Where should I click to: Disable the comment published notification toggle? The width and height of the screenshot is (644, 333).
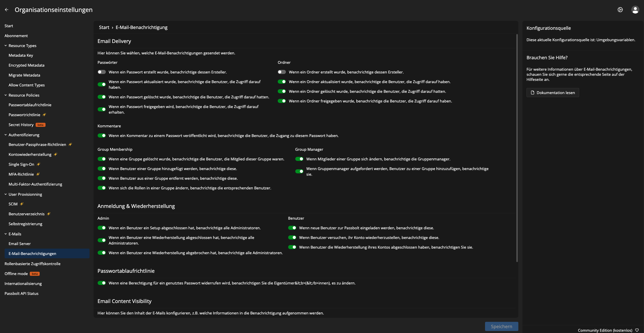tap(102, 135)
